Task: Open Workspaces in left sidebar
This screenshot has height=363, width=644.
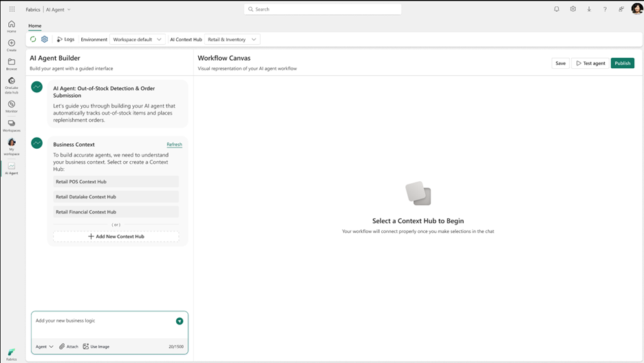Action: pos(12,126)
